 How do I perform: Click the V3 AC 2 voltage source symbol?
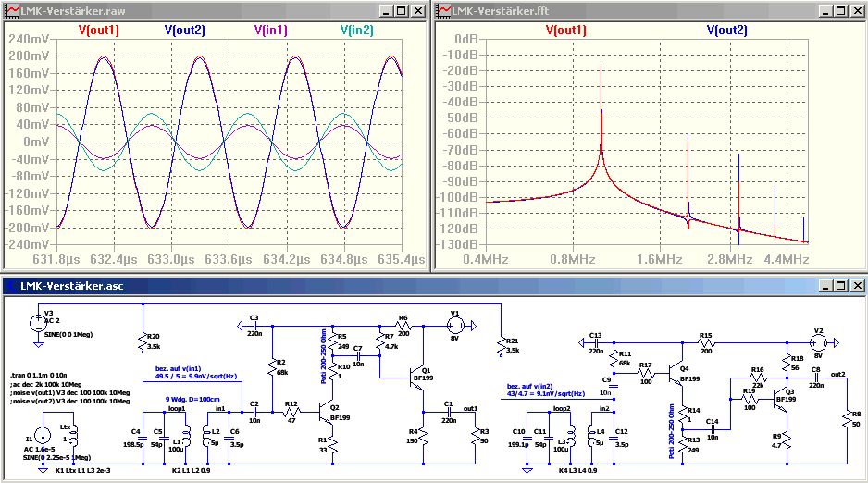(38, 324)
